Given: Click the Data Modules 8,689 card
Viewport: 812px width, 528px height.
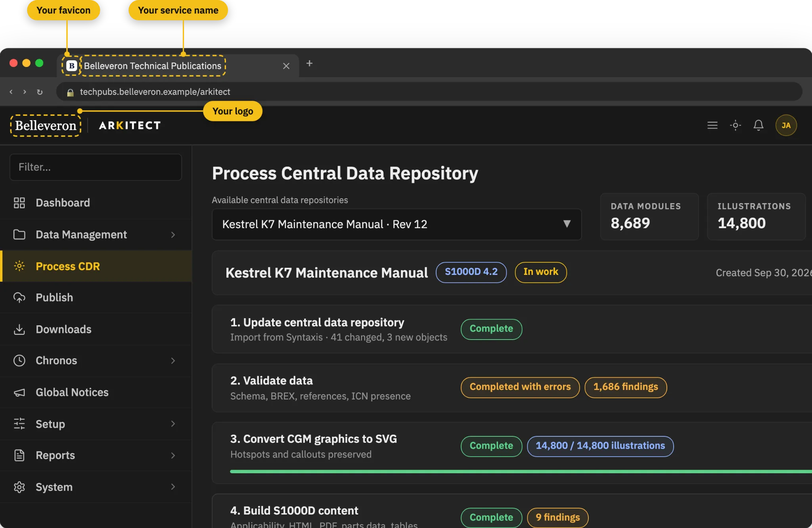Looking at the screenshot, I should coord(649,217).
